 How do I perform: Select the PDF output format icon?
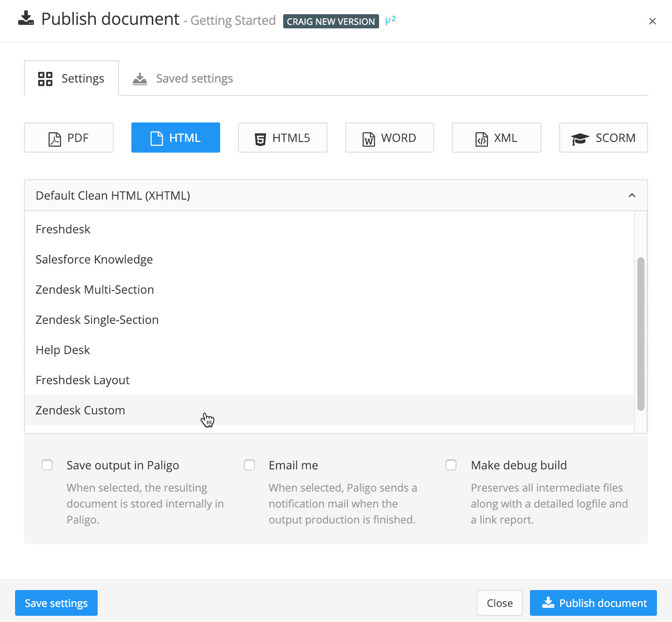(x=54, y=138)
